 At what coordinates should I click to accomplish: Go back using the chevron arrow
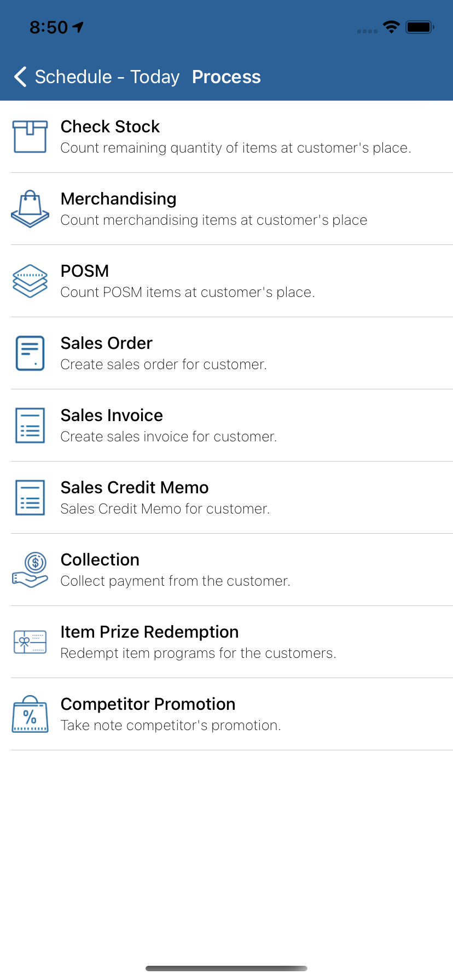point(20,77)
